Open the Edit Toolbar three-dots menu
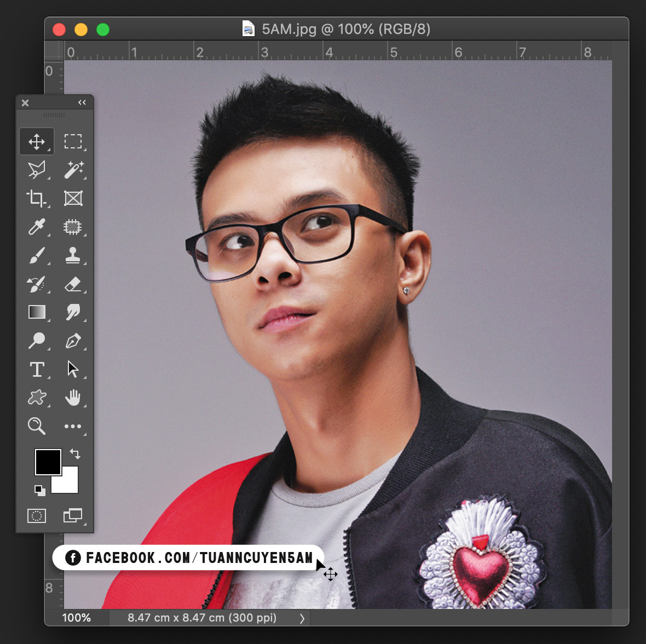Screen dimensions: 646x644 pos(73,426)
